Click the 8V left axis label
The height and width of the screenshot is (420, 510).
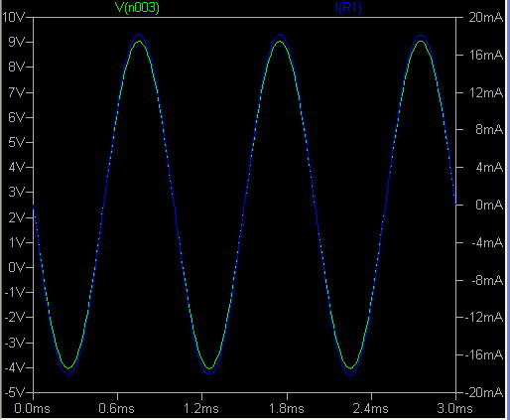click(17, 68)
